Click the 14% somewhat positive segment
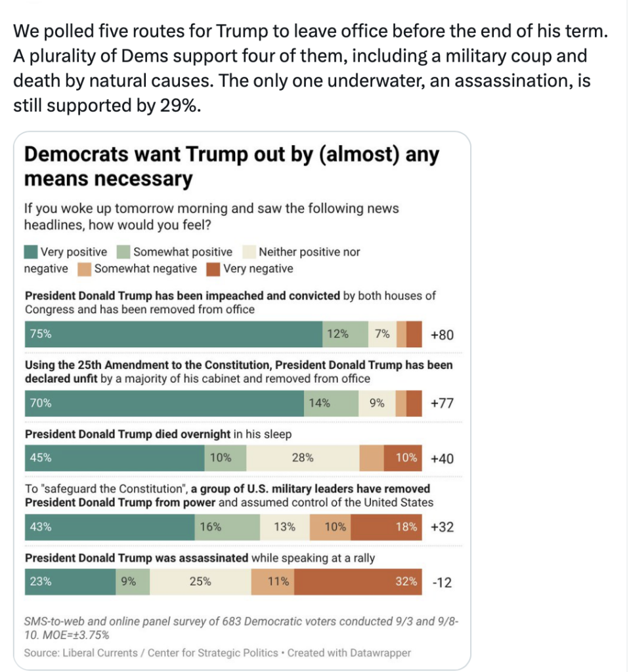 pyautogui.click(x=331, y=404)
